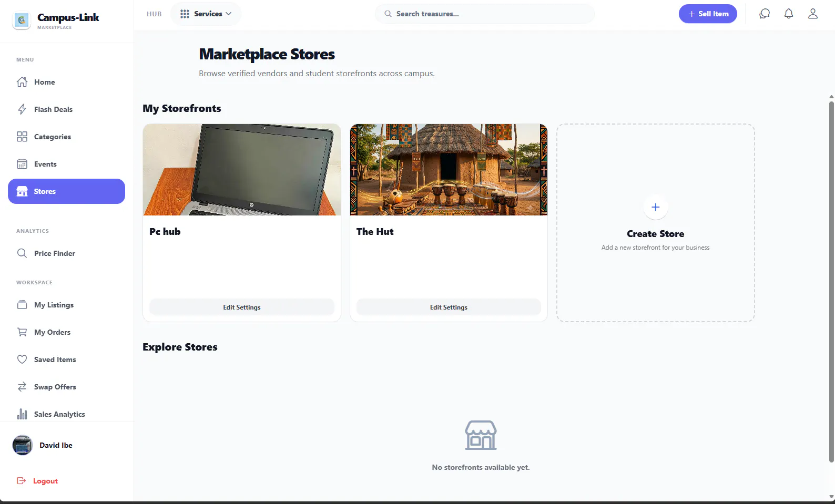Click 'Add a new storefront for your business' text
Screen dimensions: 835x504
656,248
